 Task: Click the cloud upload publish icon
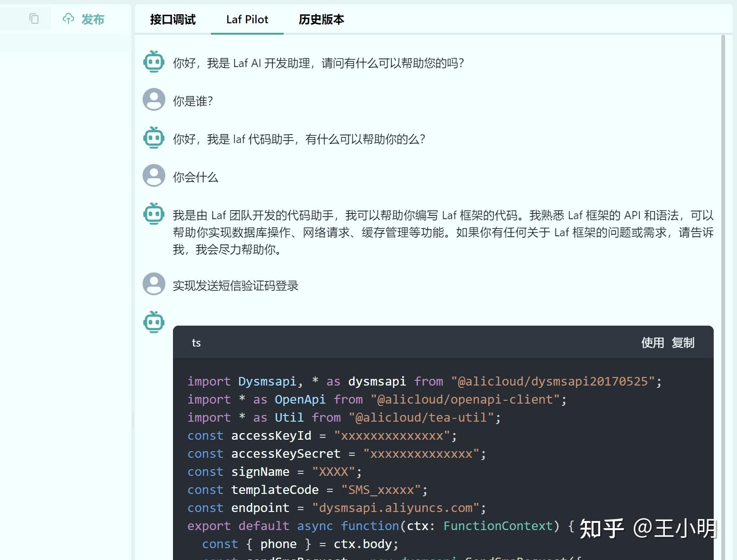pyautogui.click(x=68, y=19)
